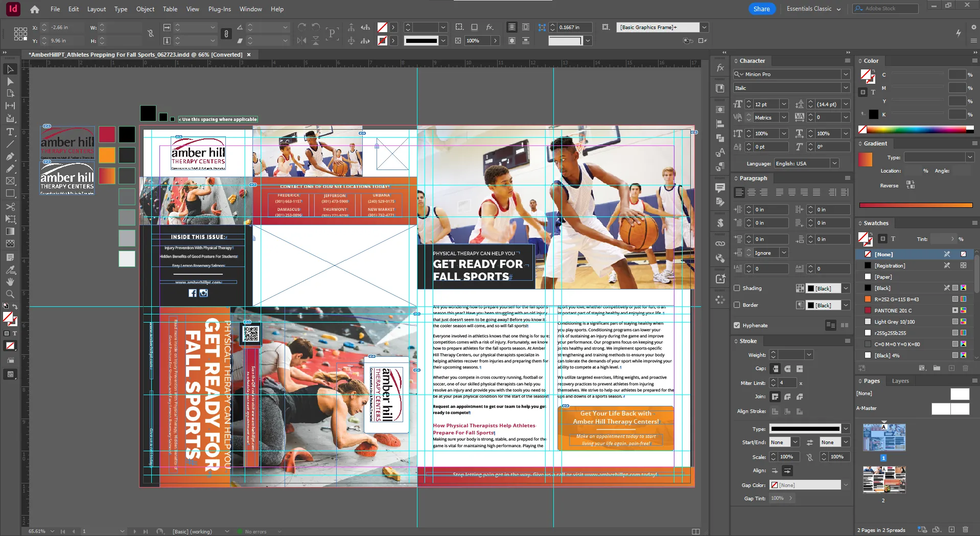Screen dimensions: 980x536
Task: Open the Essentials Classic workspace switcher
Action: 813,9
